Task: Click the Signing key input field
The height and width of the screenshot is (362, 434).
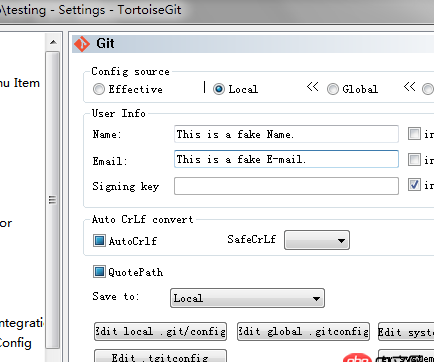Action: pyautogui.click(x=286, y=186)
